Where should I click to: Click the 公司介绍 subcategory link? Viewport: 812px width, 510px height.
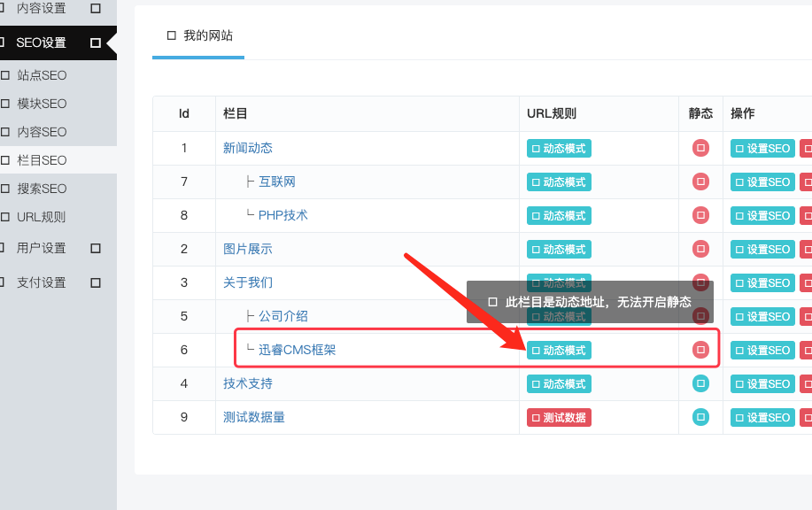283,316
